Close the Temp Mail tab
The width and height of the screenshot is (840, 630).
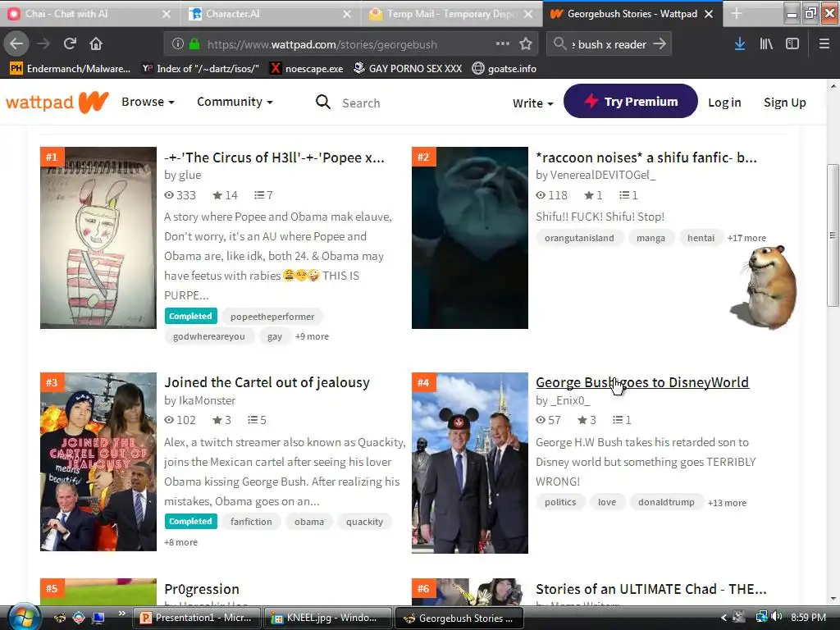[528, 14]
